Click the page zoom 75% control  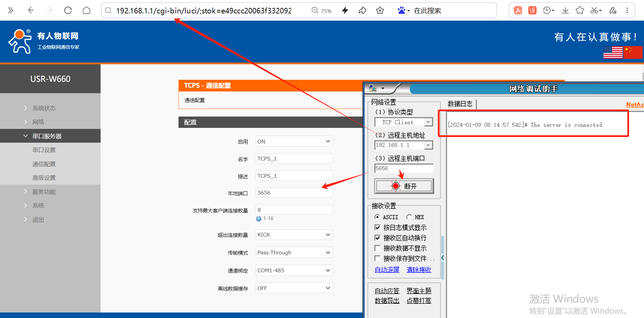point(322,11)
